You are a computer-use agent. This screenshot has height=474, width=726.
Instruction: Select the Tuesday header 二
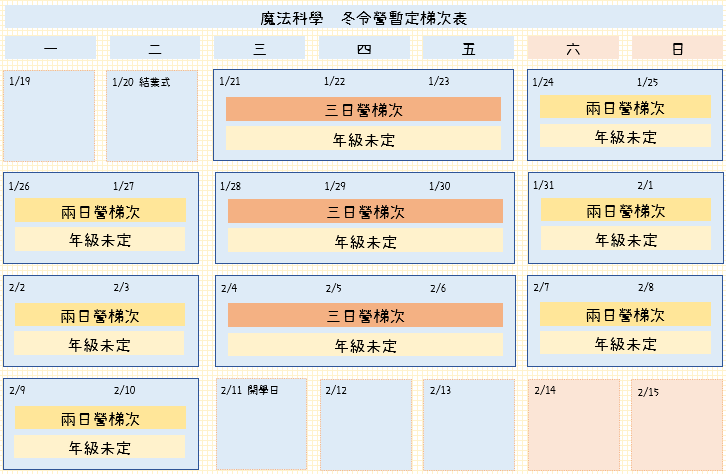155,48
